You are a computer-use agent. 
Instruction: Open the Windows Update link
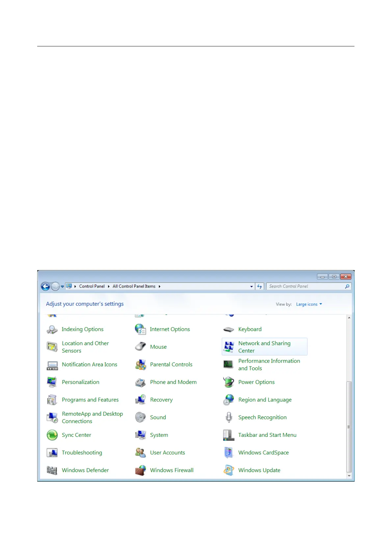(259, 470)
